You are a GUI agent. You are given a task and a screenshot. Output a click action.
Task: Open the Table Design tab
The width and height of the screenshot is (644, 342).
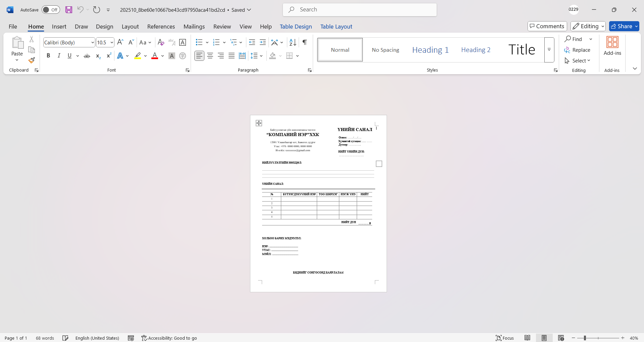(296, 27)
